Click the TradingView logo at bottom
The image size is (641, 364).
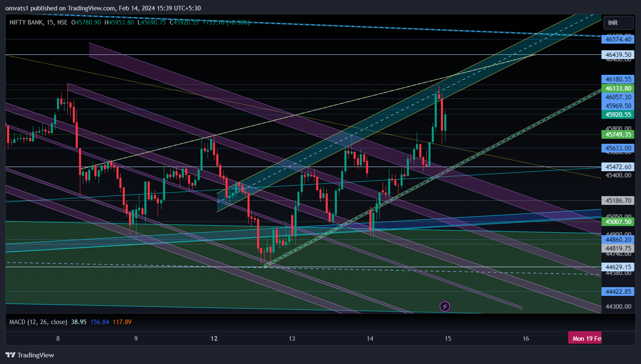(30, 355)
